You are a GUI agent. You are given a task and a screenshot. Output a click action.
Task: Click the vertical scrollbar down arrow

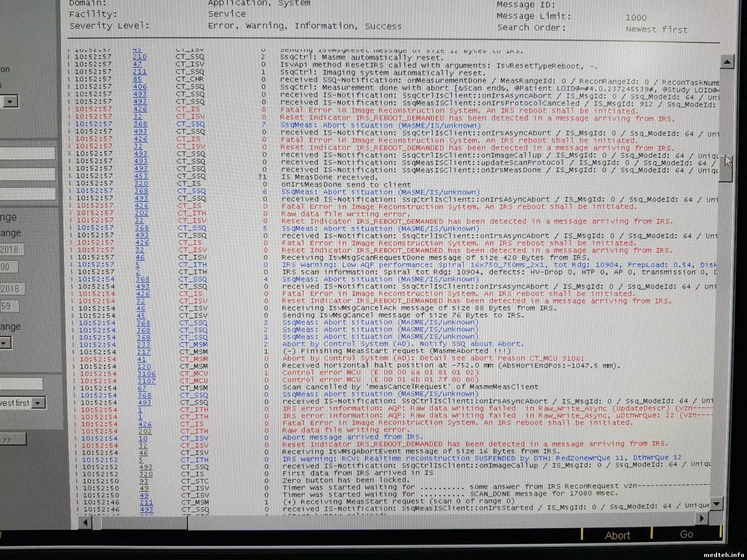pyautogui.click(x=717, y=504)
